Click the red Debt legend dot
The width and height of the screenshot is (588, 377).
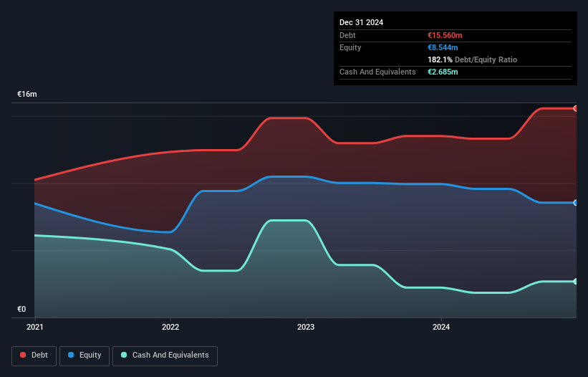[x=23, y=355]
